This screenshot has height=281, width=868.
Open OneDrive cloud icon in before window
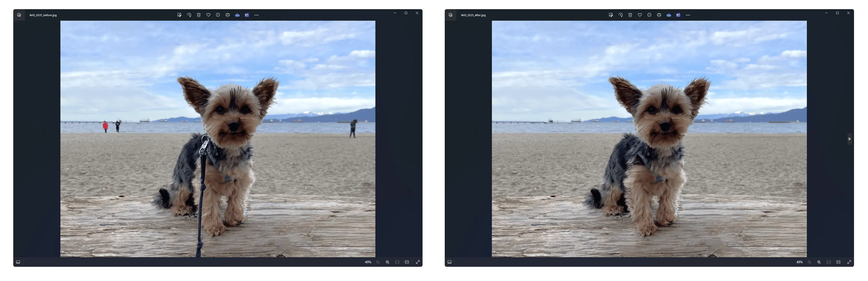click(237, 15)
